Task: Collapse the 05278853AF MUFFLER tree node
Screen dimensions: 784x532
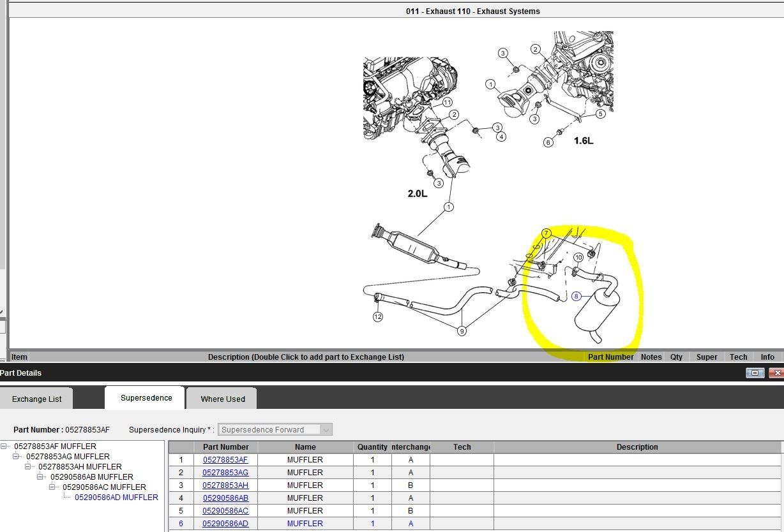Action: pyautogui.click(x=4, y=447)
